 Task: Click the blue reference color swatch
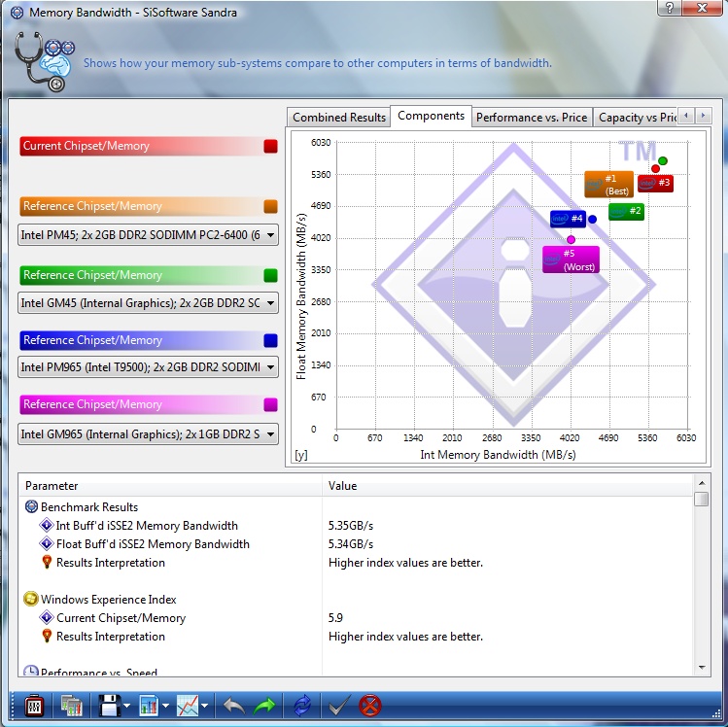pyautogui.click(x=270, y=340)
